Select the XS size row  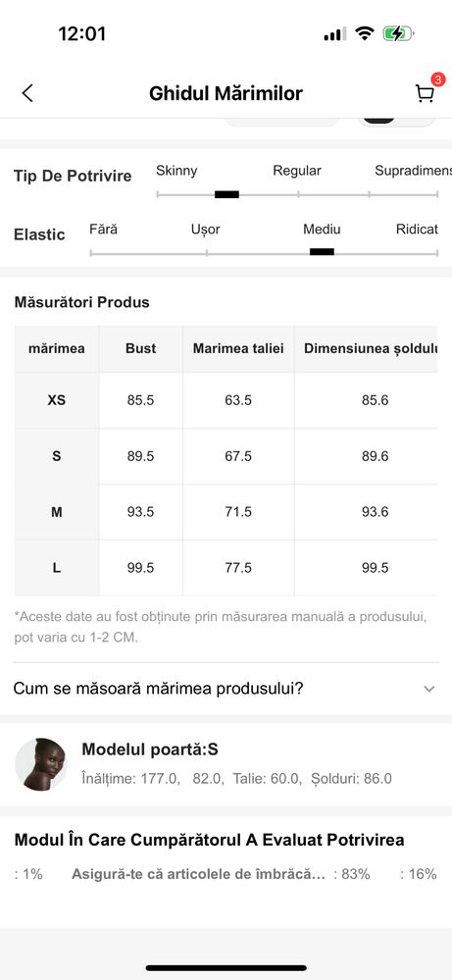point(226,400)
